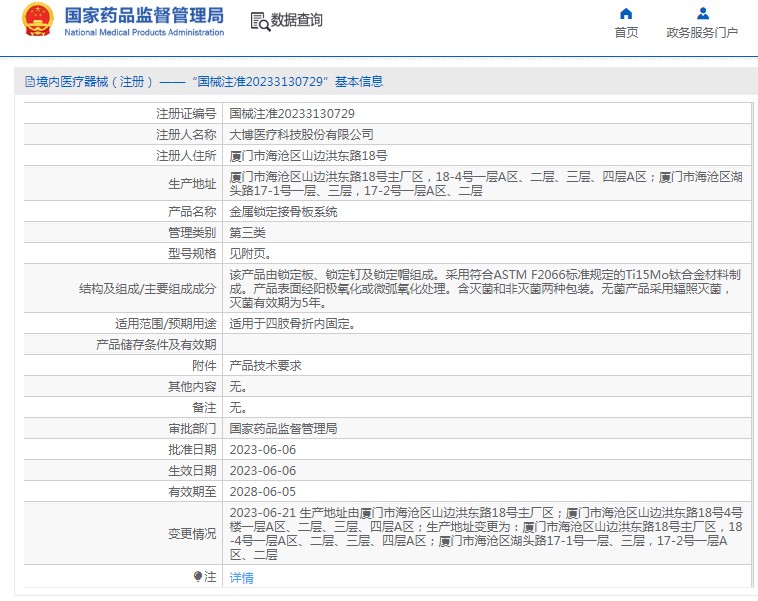Click the document icon before 境内医疗器械
The image size is (758, 601).
[29, 82]
